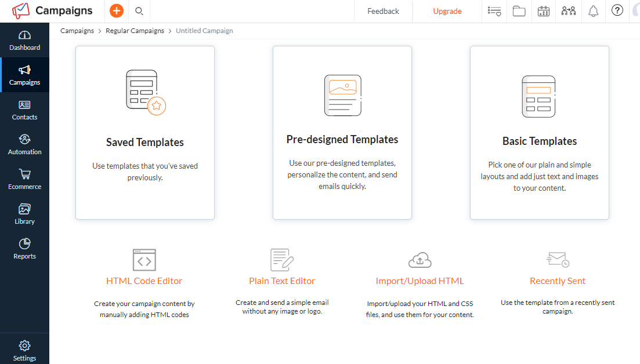
Task: Click the Feedback button
Action: pyautogui.click(x=382, y=10)
